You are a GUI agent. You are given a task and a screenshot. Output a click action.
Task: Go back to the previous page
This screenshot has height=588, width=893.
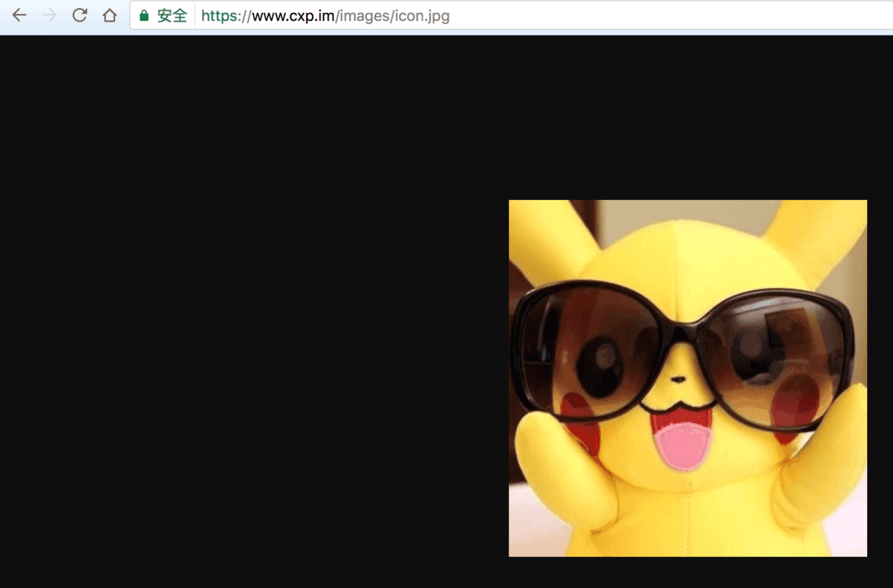click(x=19, y=15)
